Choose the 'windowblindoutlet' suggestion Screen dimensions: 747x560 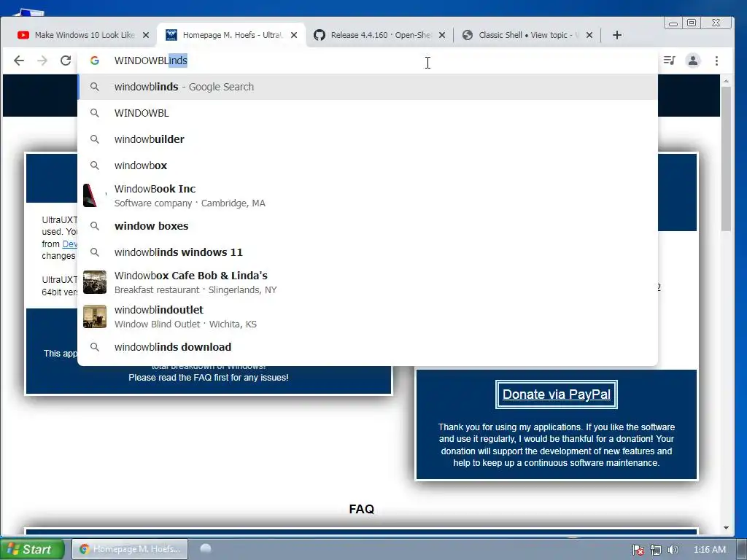(368, 316)
